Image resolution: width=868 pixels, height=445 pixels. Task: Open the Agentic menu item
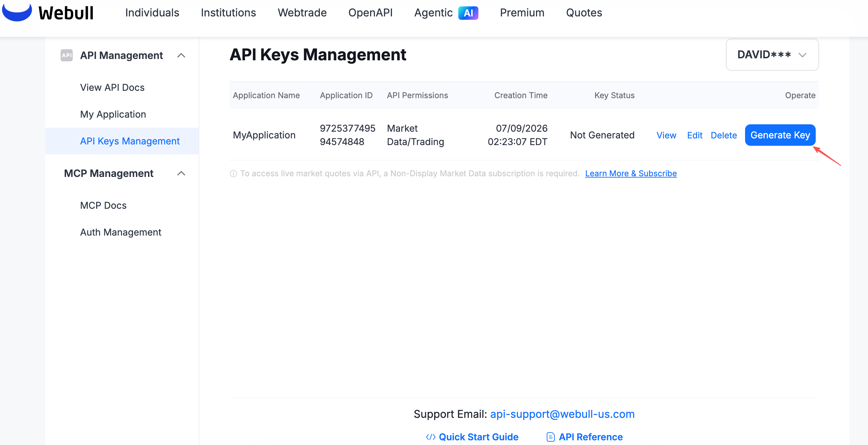[x=433, y=13]
